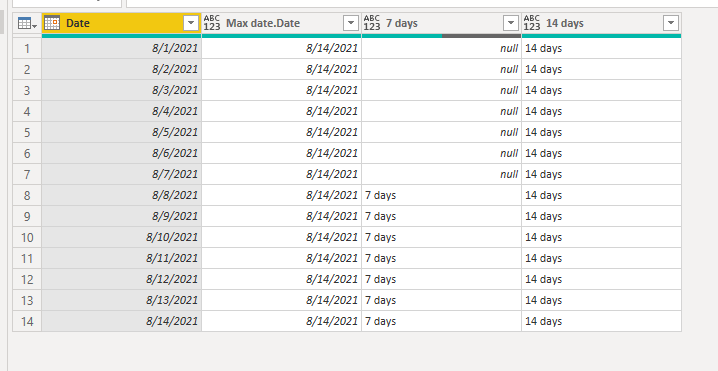Open the 14 days column filter dropdown
Screen dimensions: 718x371
(x=670, y=23)
